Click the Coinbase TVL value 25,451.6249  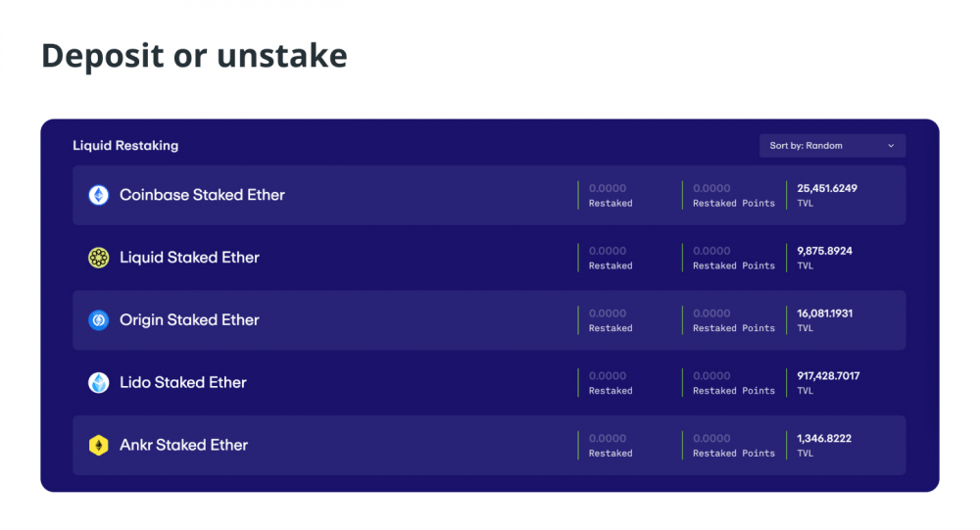click(x=827, y=188)
